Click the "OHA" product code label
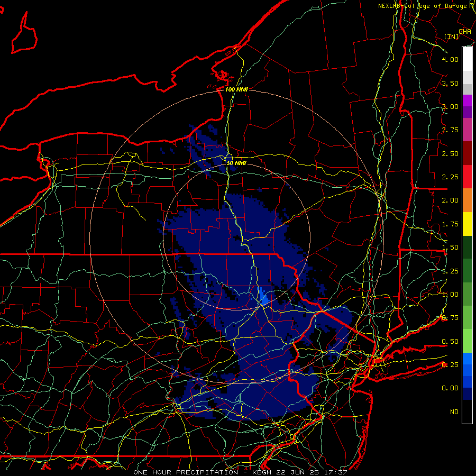 coord(465,31)
